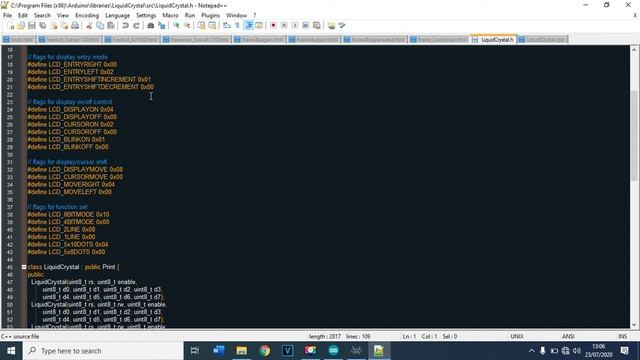Open Google Chrome from the taskbar

click(264, 351)
